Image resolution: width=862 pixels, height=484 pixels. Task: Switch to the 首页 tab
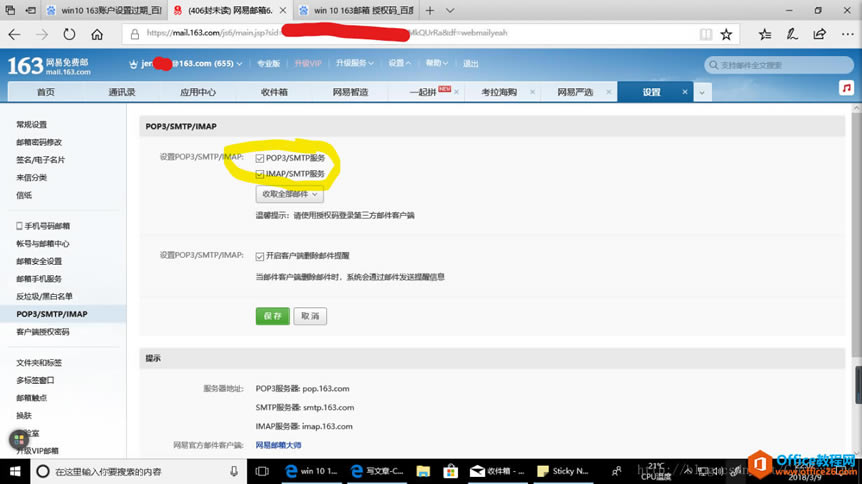[46, 92]
